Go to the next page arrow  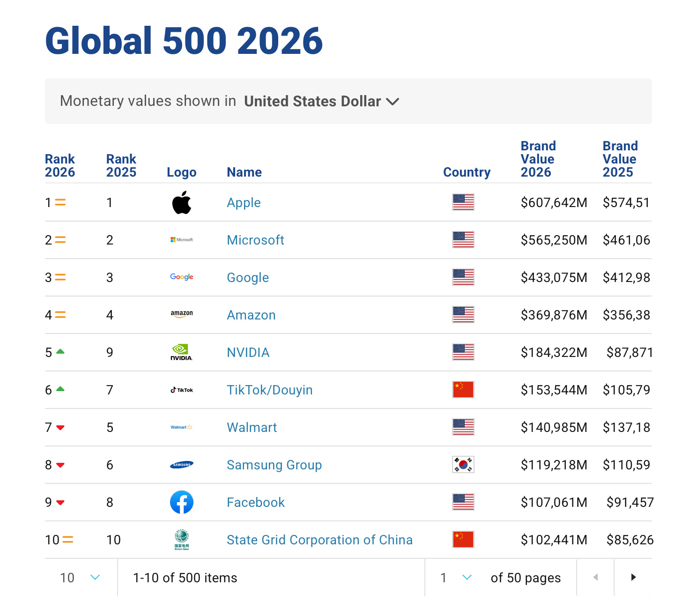click(633, 578)
